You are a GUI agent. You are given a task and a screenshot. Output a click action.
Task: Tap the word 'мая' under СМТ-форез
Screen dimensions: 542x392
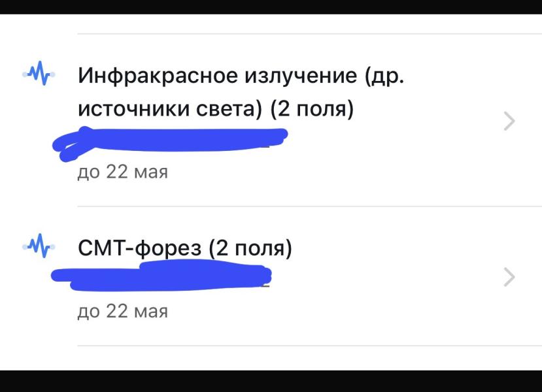pyautogui.click(x=150, y=311)
